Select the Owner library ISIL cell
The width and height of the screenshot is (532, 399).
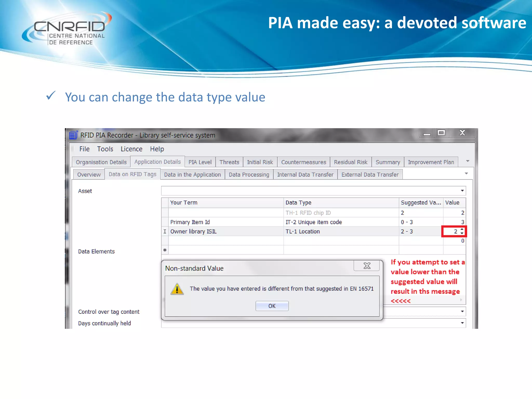click(x=226, y=231)
